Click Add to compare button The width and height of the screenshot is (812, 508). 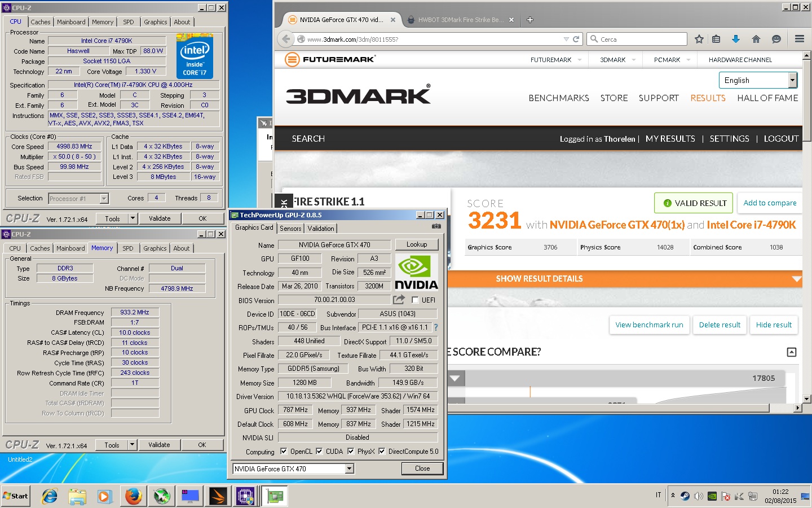(770, 203)
